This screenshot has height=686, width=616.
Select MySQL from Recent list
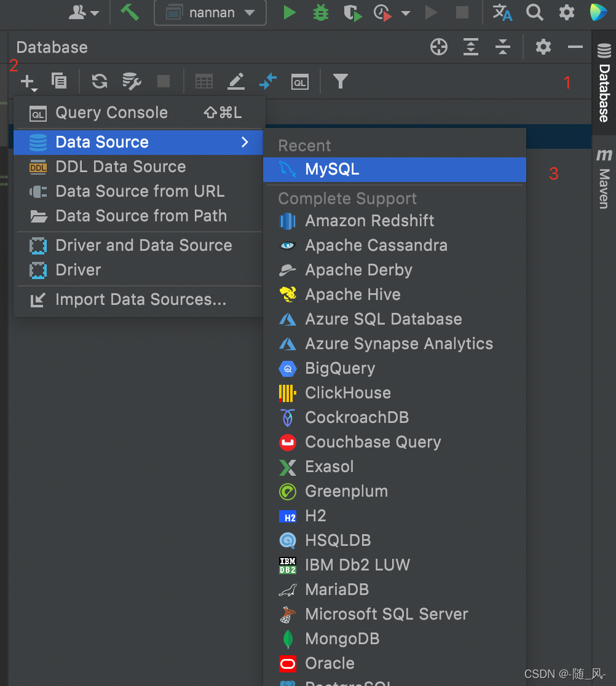tap(394, 169)
